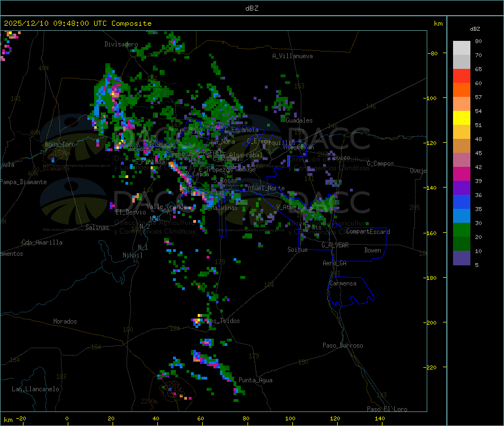This screenshot has width=504, height=426.
Task: Click the Salinas place label
Action: (97, 227)
